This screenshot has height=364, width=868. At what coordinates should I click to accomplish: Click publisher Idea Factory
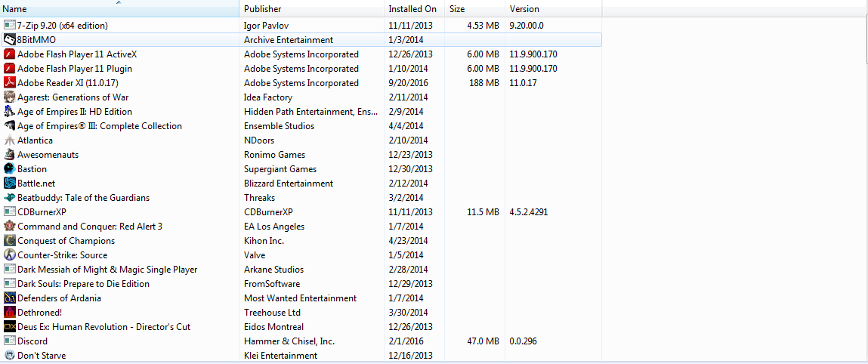tap(269, 97)
